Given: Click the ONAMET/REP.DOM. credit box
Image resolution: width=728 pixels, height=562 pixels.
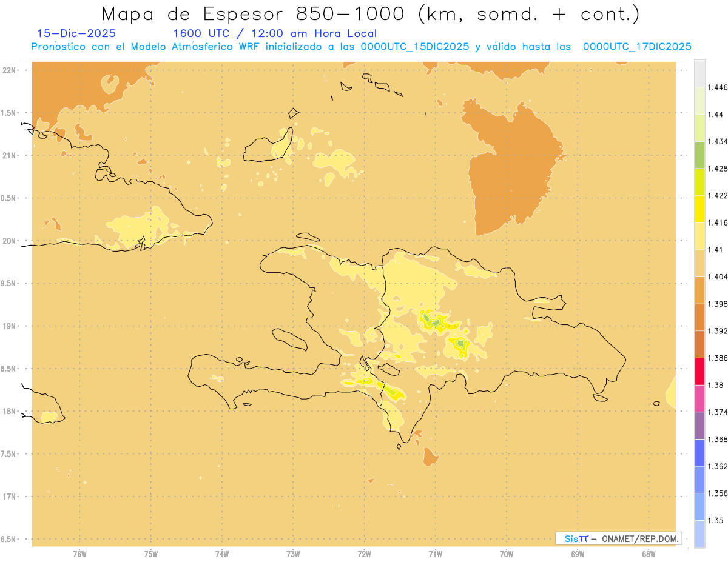Looking at the screenshot, I should click(619, 538).
